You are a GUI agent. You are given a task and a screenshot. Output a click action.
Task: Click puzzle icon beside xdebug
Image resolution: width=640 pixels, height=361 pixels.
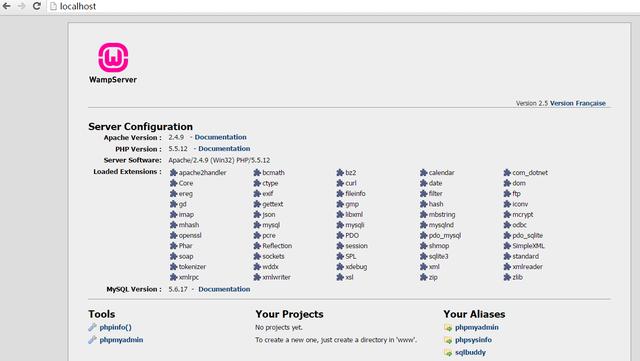pos(340,267)
